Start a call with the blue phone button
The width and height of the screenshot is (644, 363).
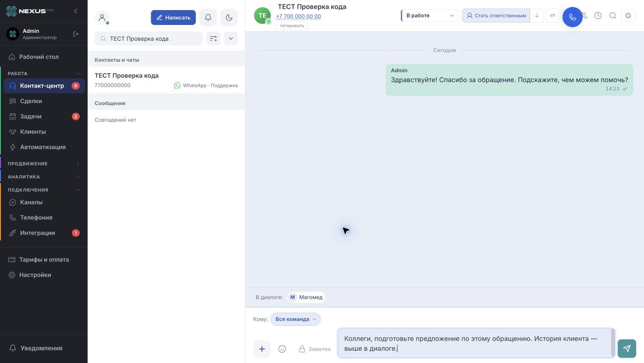point(573,17)
